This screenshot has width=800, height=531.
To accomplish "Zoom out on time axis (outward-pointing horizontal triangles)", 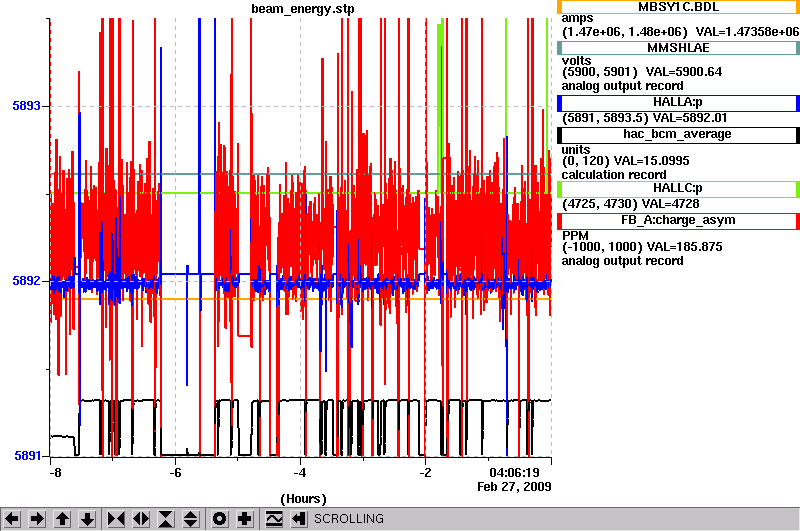I will tap(141, 519).
